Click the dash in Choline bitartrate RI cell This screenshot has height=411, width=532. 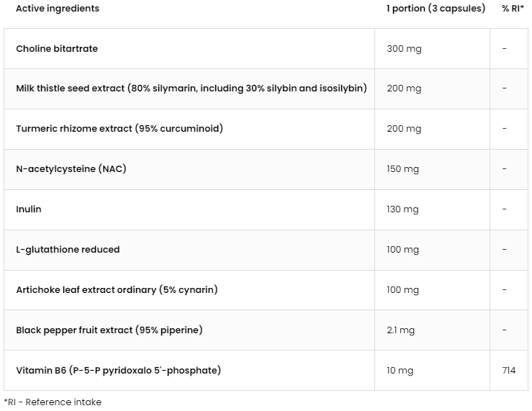click(505, 48)
